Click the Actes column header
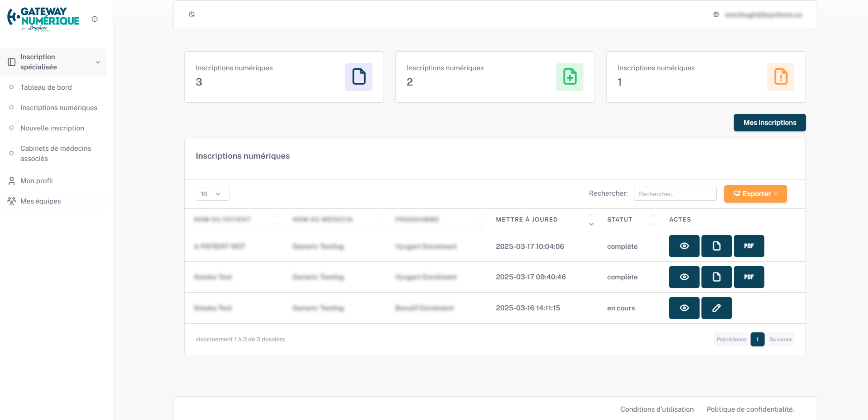The image size is (868, 420). pyautogui.click(x=680, y=220)
